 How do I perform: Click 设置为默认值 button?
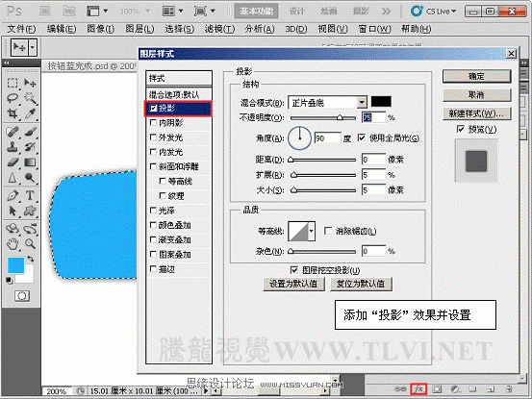[293, 284]
